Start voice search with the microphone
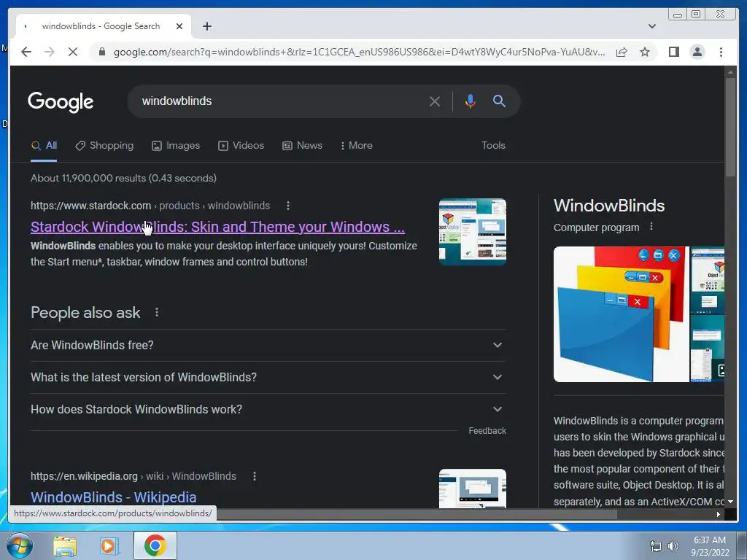This screenshot has width=747, height=560. [471, 101]
